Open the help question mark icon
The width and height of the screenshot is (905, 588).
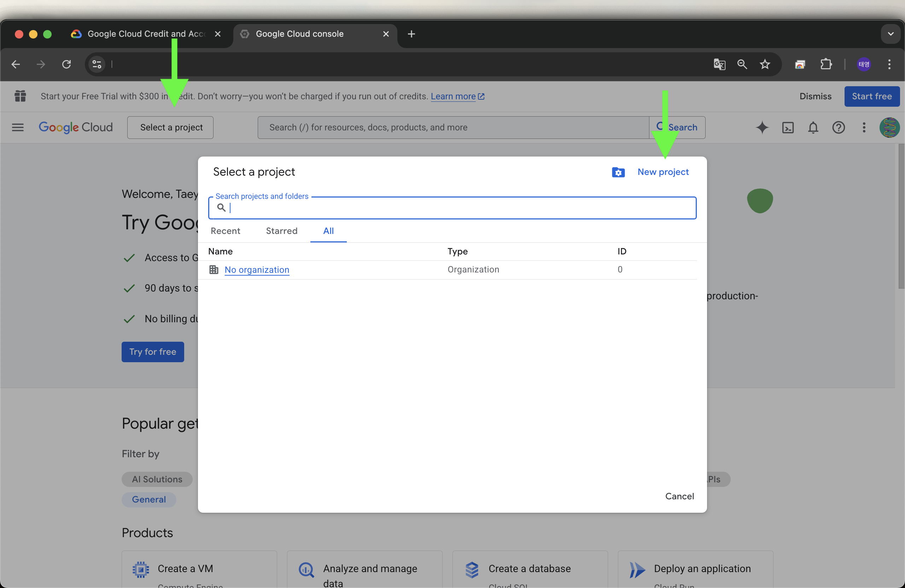pos(838,127)
